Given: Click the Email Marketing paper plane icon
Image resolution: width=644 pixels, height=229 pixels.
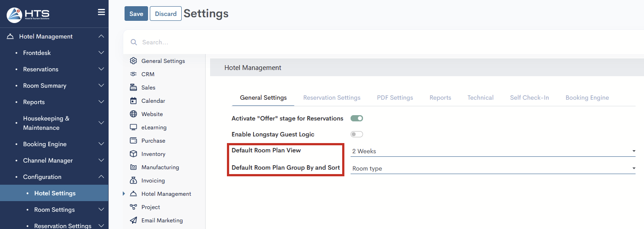Looking at the screenshot, I should pos(133,221).
